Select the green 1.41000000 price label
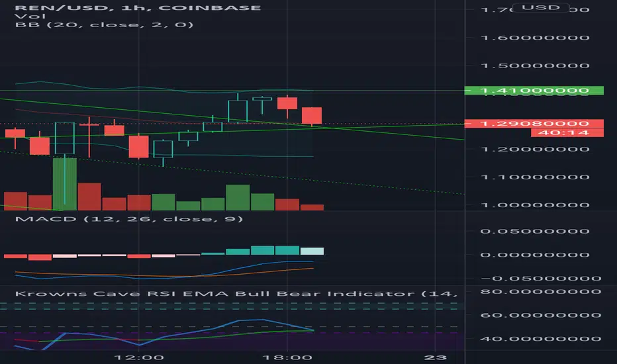This screenshot has height=364, width=617. click(534, 91)
